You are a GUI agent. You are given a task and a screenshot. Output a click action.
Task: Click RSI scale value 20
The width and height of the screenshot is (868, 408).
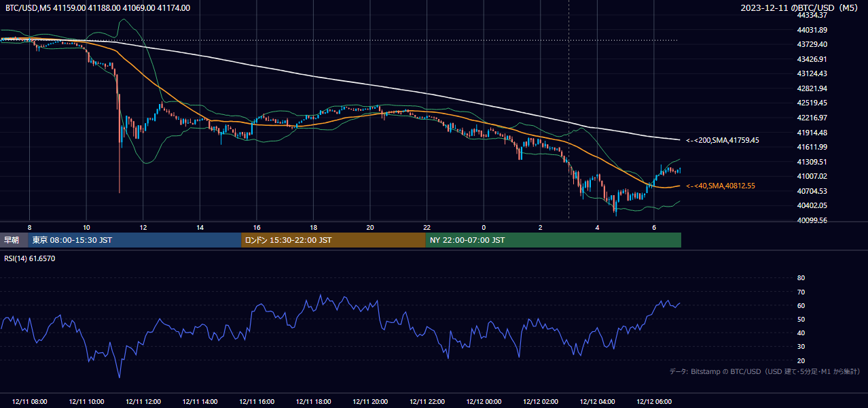coord(801,360)
